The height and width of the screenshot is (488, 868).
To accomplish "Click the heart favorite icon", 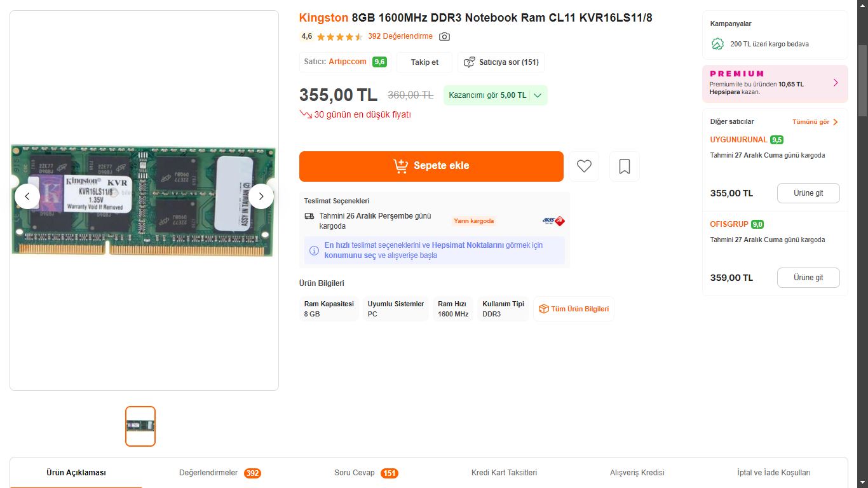I will tap(584, 166).
